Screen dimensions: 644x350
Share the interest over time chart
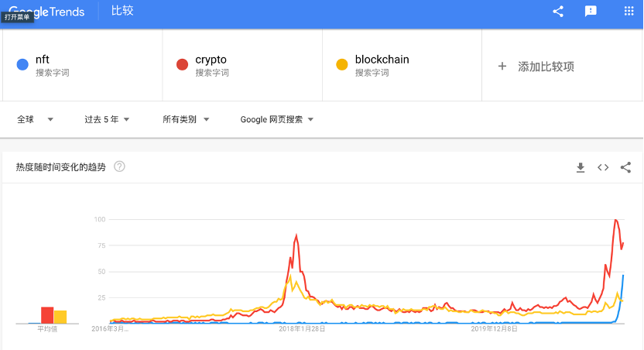click(625, 167)
